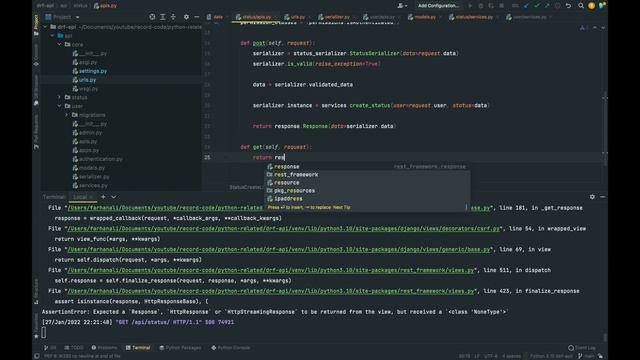Image resolution: width=640 pixels, height=360 pixels.
Task: Select 'pkg_resources' autocomplete suggestion
Action: click(x=367, y=191)
